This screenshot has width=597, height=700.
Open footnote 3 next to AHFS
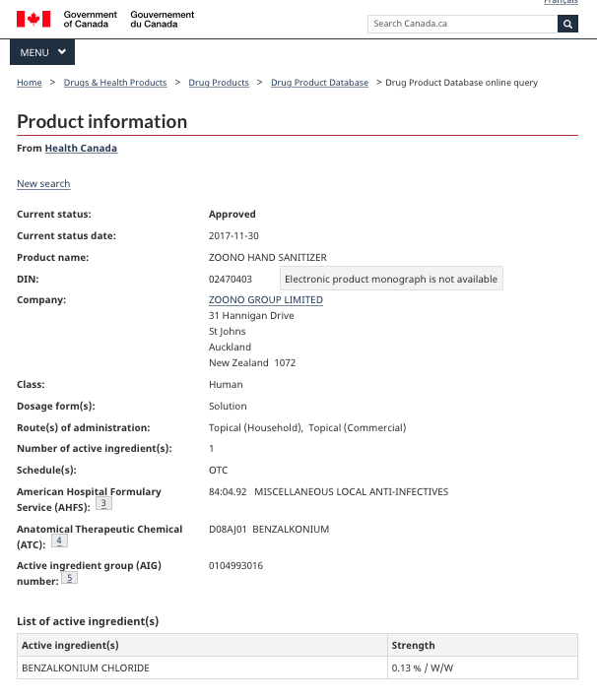103,503
